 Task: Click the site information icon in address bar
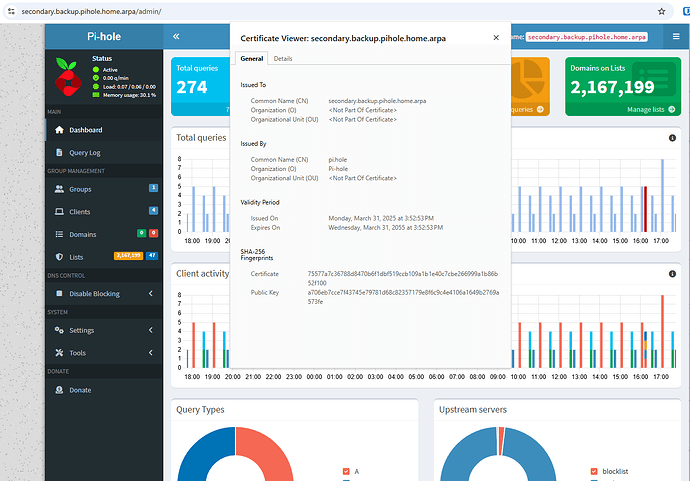tap(11, 11)
